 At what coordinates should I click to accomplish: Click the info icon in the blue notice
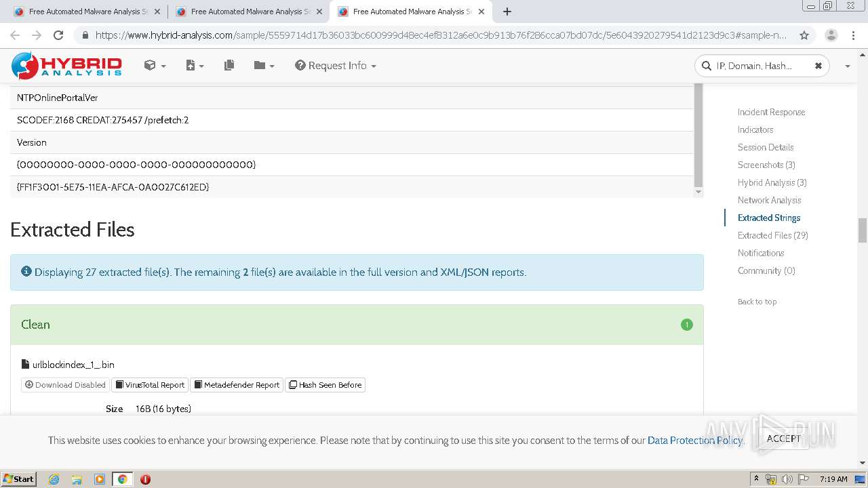[26, 271]
